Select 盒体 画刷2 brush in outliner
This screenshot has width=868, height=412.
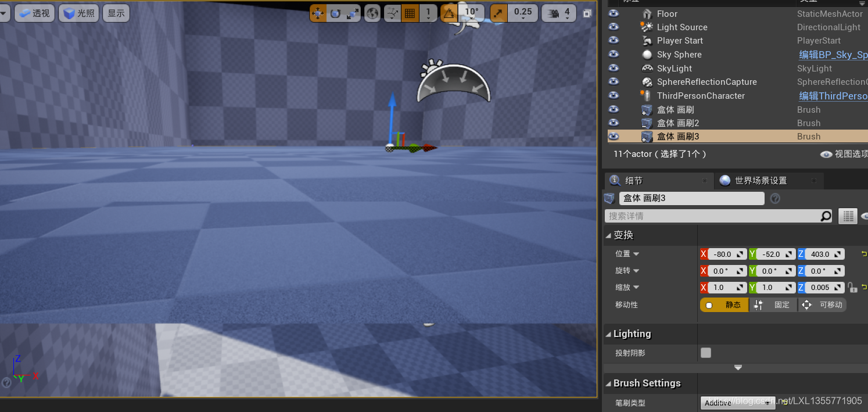[x=678, y=123]
